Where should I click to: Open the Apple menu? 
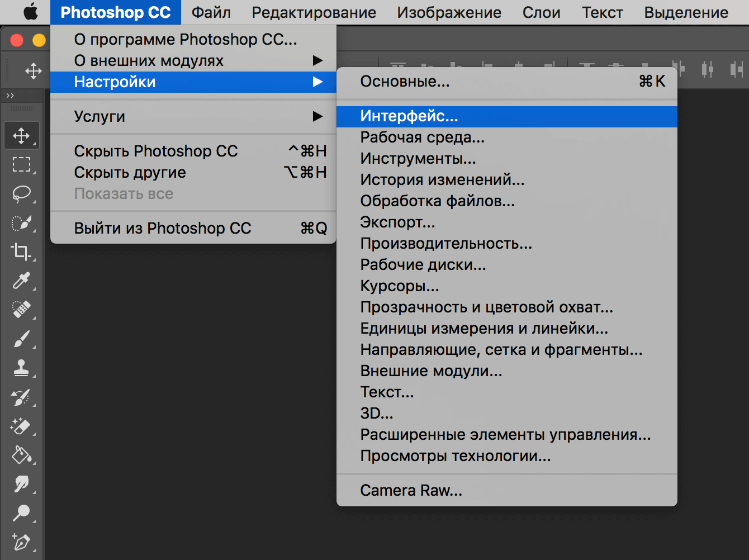(31, 12)
